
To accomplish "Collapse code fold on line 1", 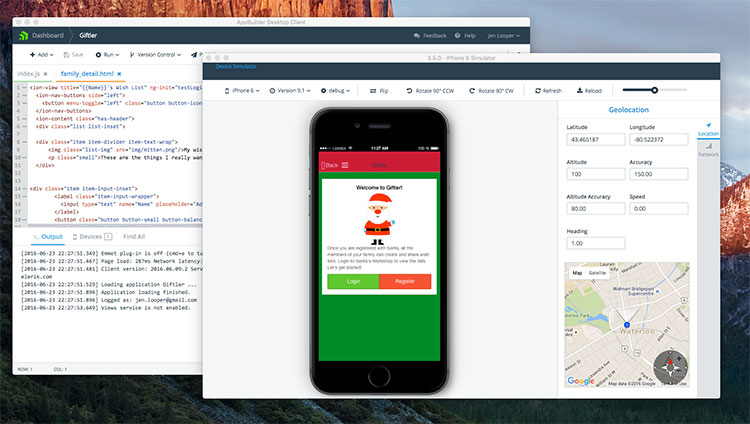I will coord(24,88).
